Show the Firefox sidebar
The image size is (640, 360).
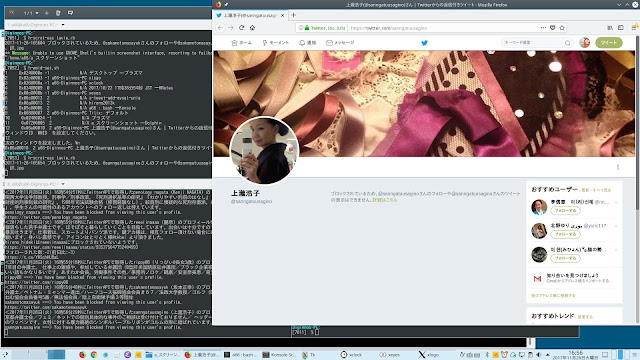pos(620,28)
